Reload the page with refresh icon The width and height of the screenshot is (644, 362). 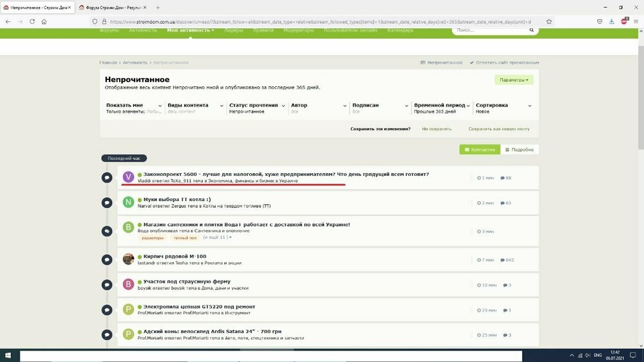pyautogui.click(x=32, y=21)
